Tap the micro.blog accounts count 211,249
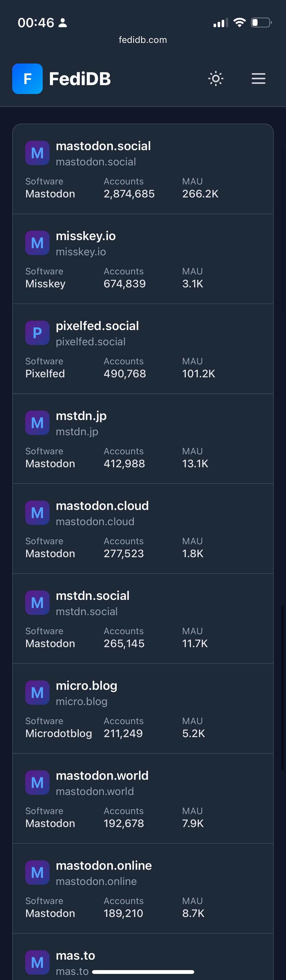The height and width of the screenshot is (980, 286). click(x=123, y=734)
